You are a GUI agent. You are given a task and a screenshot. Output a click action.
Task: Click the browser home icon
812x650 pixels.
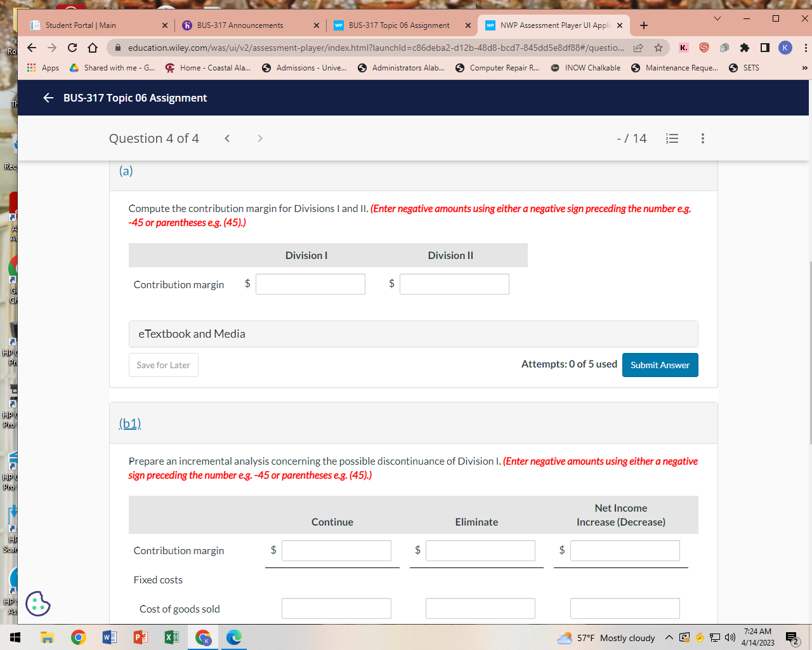click(x=92, y=48)
